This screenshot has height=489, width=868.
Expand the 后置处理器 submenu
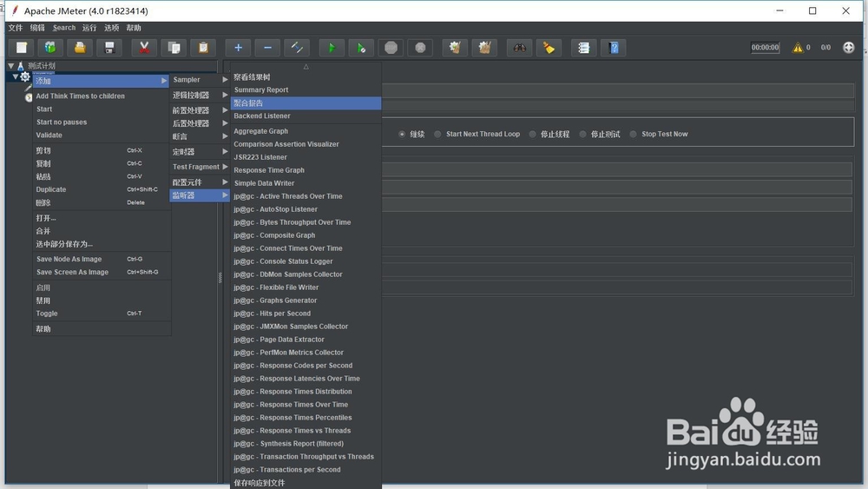coord(200,123)
